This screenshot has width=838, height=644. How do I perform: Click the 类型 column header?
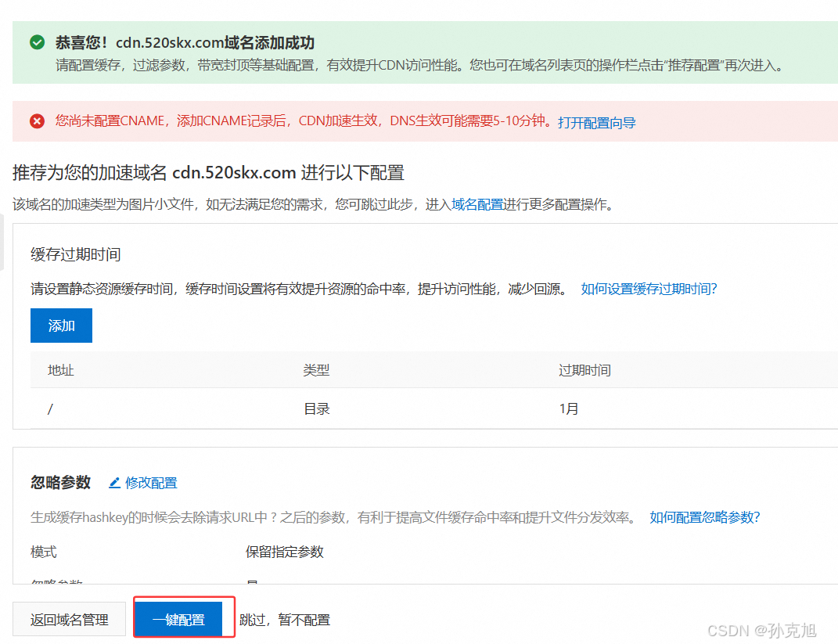pos(316,370)
